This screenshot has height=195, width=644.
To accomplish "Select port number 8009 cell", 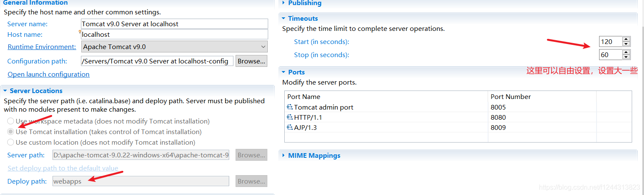I will coord(542,127).
